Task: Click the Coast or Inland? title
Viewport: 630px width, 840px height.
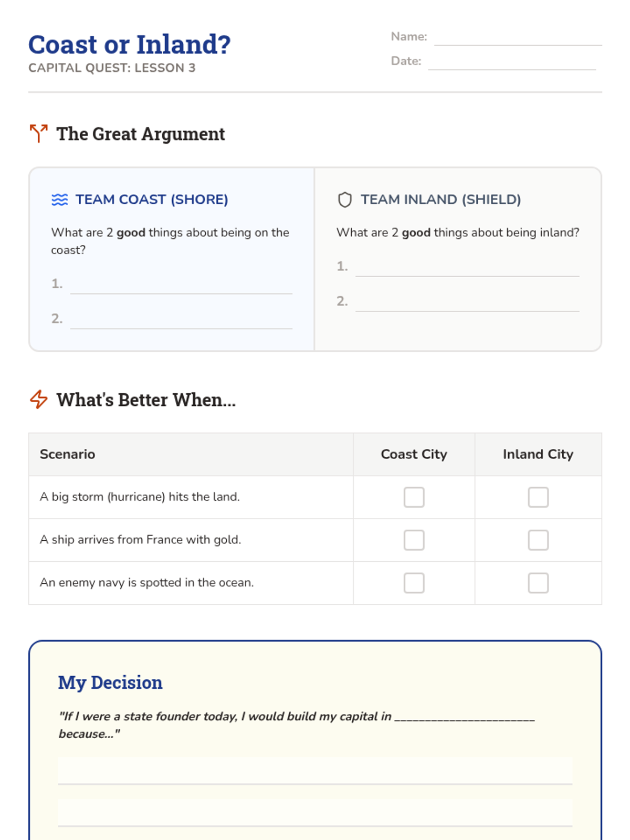Action: (x=129, y=45)
